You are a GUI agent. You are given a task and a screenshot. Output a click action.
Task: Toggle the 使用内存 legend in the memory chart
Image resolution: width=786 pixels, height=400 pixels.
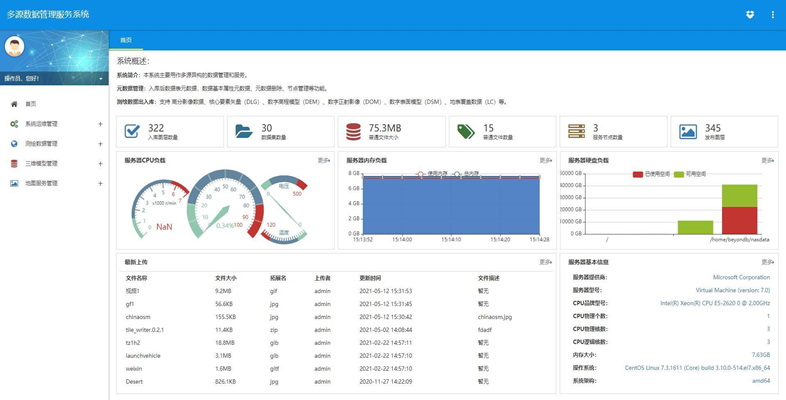click(x=431, y=171)
